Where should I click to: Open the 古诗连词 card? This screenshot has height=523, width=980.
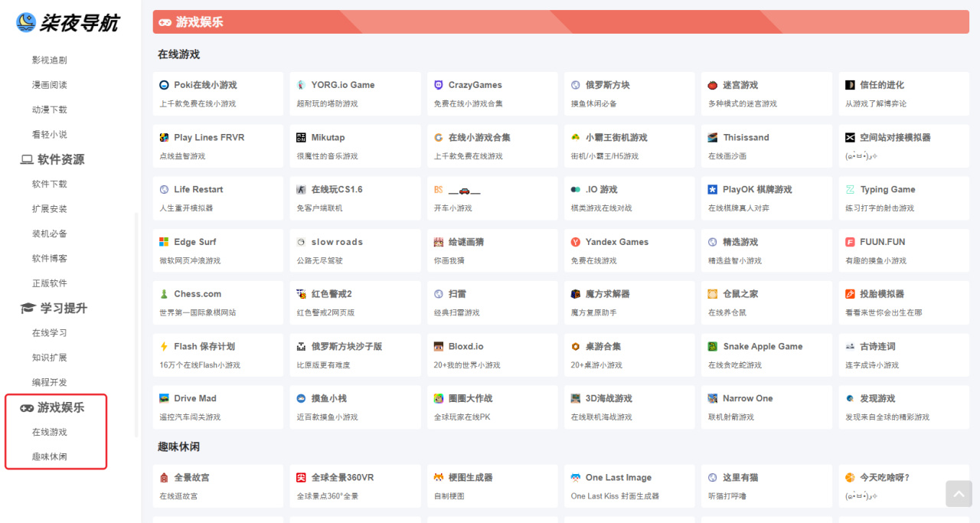(x=903, y=355)
